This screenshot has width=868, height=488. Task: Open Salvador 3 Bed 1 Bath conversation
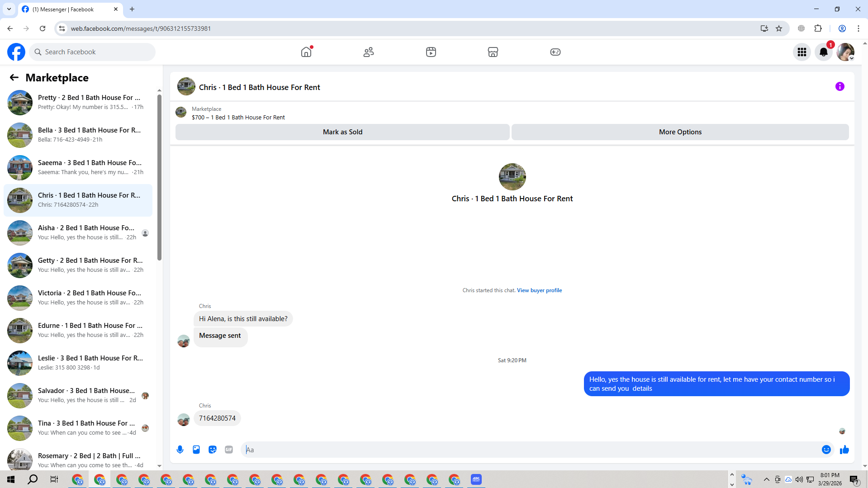click(x=78, y=396)
